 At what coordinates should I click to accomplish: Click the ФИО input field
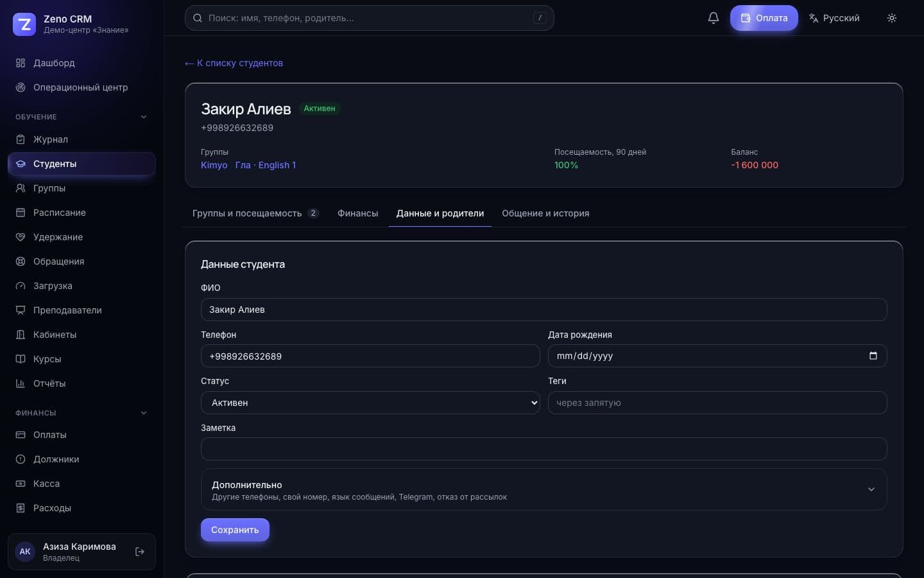[x=544, y=310]
